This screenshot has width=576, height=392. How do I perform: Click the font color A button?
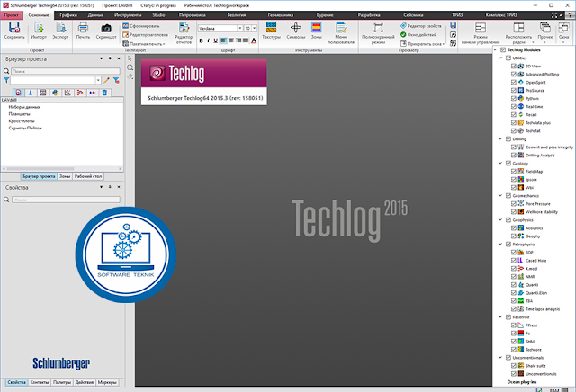pos(254,40)
